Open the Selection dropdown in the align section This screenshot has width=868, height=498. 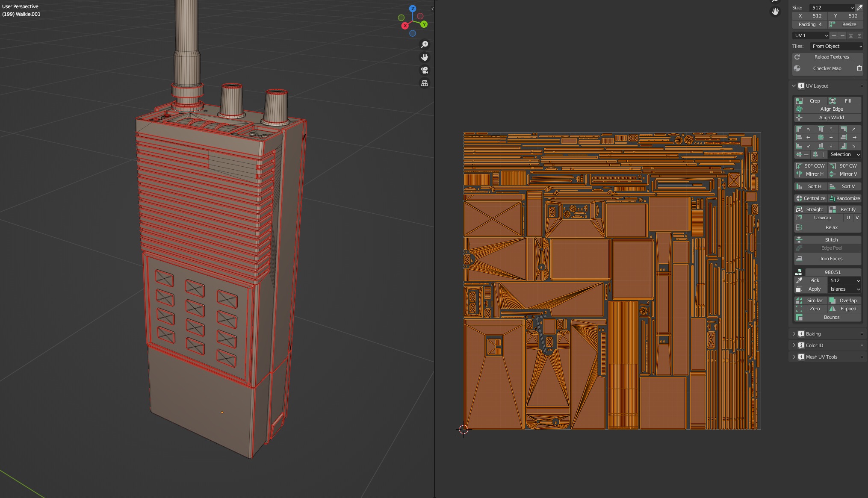coord(844,154)
